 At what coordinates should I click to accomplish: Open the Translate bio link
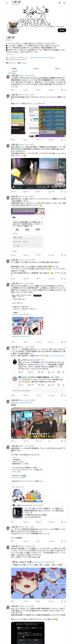click(10, 54)
